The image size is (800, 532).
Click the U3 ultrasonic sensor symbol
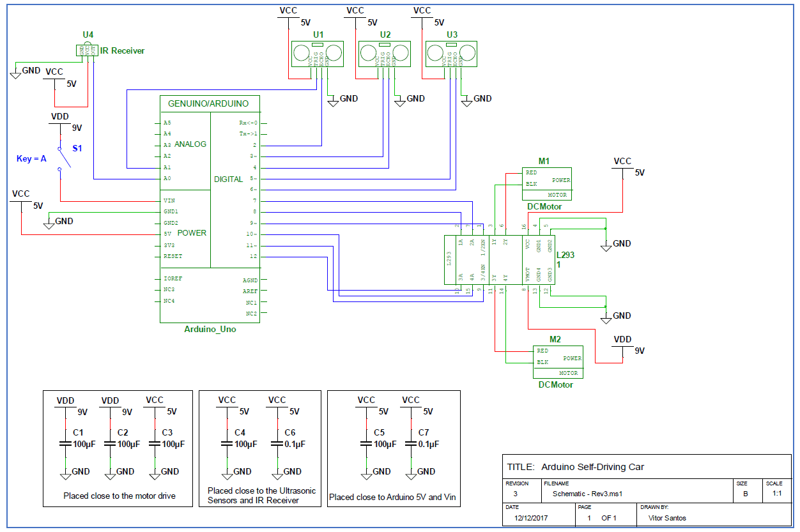pyautogui.click(x=451, y=54)
